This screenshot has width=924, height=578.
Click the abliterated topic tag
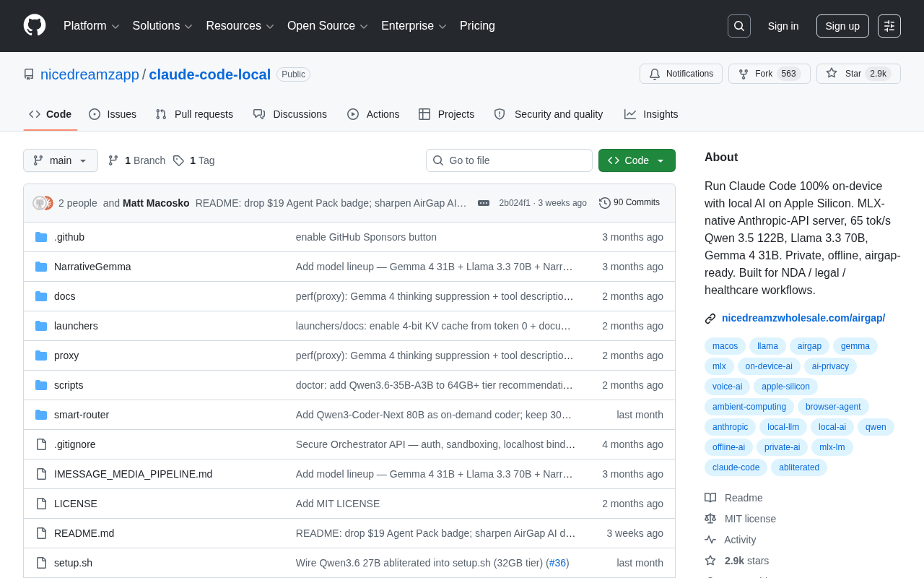[x=799, y=467]
